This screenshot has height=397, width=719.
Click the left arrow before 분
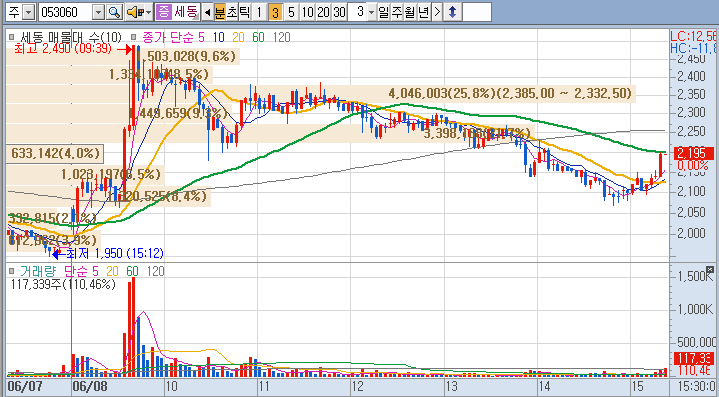pyautogui.click(x=207, y=12)
